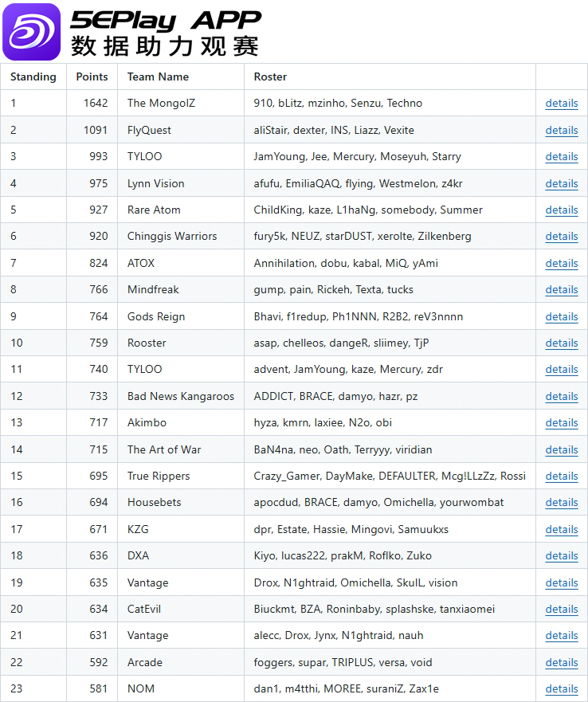
Task: Select team name Rooster
Action: coord(147,343)
